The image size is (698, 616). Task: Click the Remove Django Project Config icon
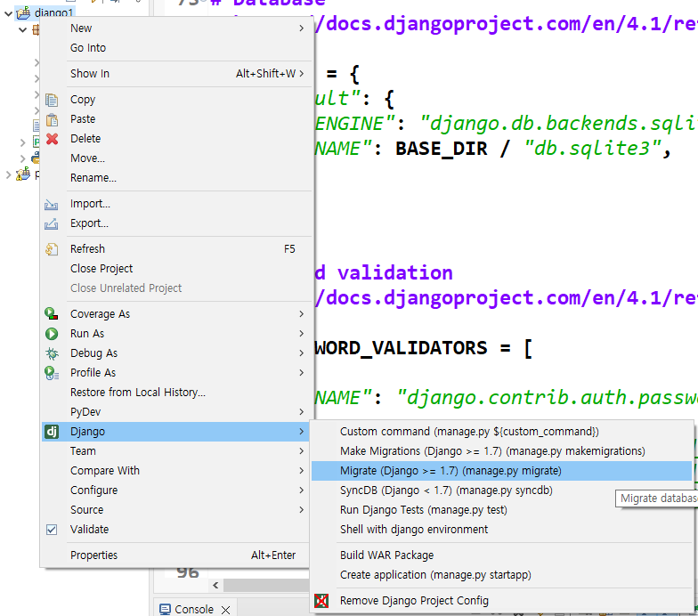coord(321,600)
